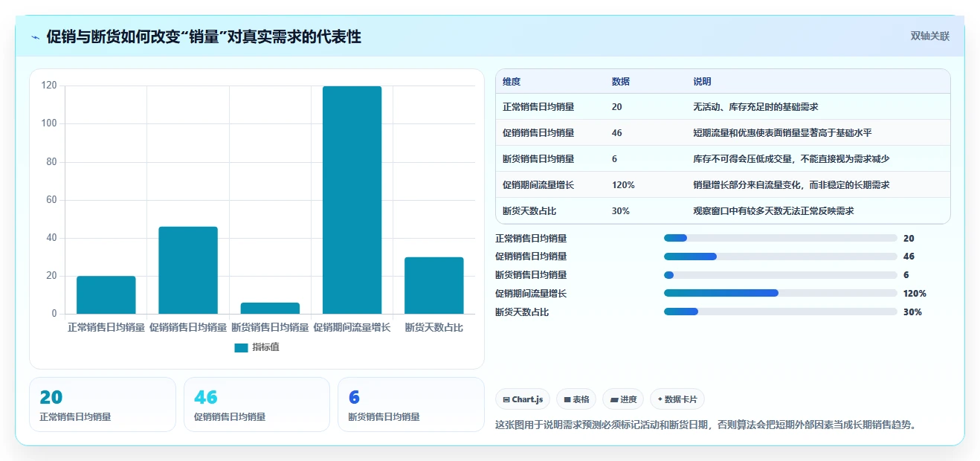This screenshot has height=461, width=980.
Task: Click x-axis label 正常销售日均销量 under the chart
Action: pos(106,328)
